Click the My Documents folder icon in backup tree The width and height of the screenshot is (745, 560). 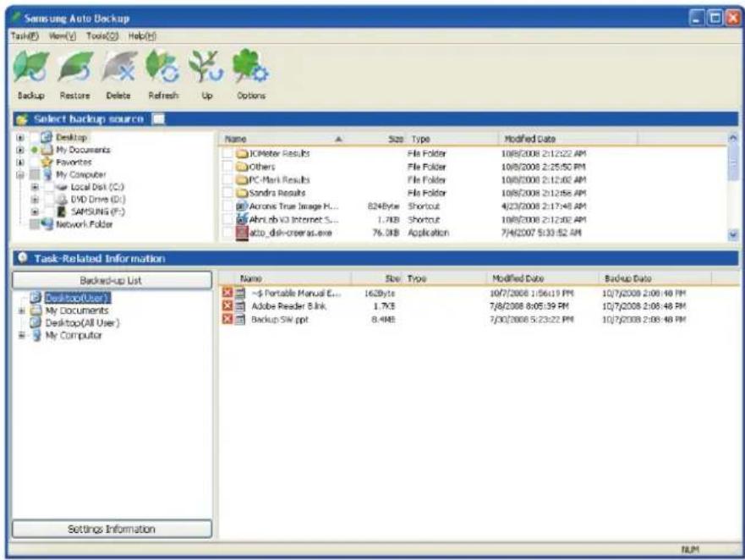pyautogui.click(x=36, y=310)
